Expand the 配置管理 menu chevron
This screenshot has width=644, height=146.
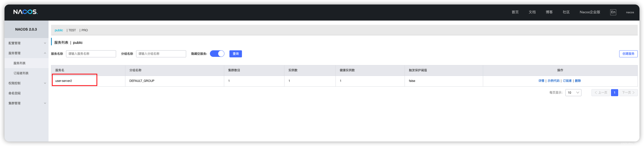pyautogui.click(x=45, y=43)
